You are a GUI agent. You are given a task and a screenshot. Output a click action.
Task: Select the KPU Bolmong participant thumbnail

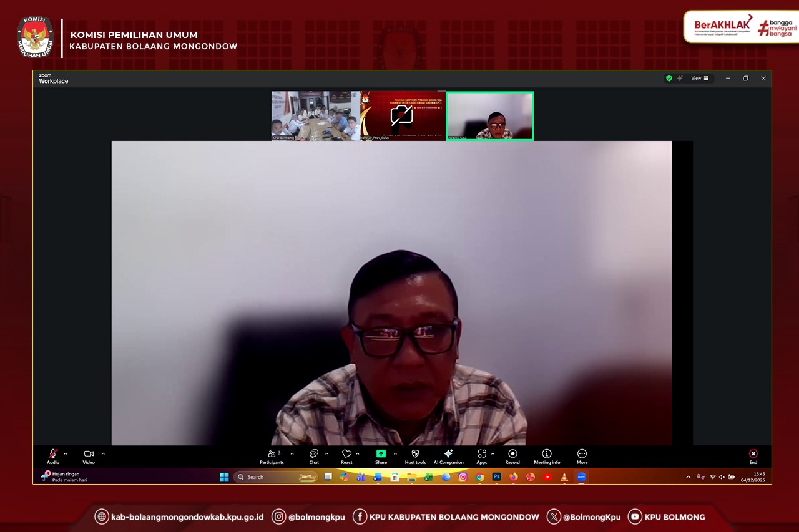tap(316, 116)
